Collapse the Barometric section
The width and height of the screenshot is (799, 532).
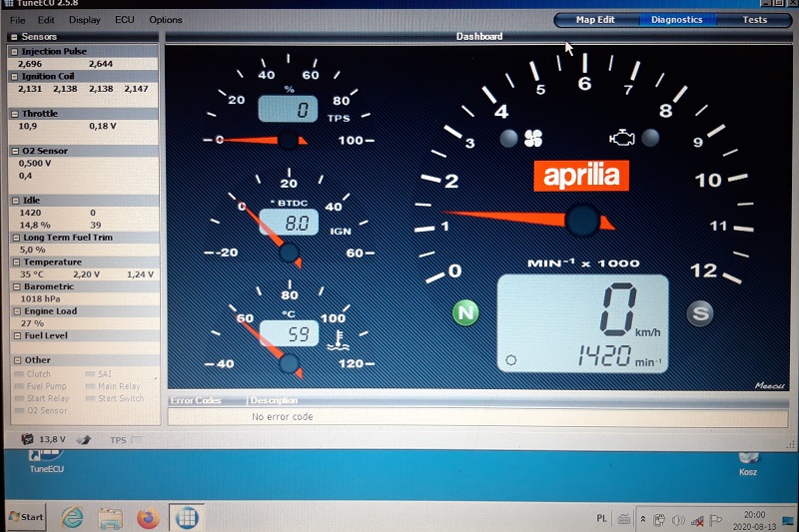[17, 286]
